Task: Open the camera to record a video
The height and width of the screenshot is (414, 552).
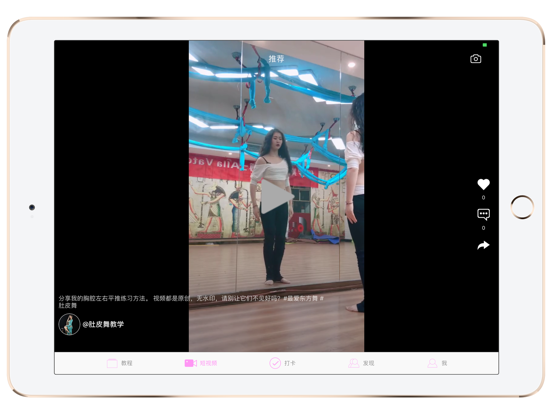Action: tap(475, 59)
